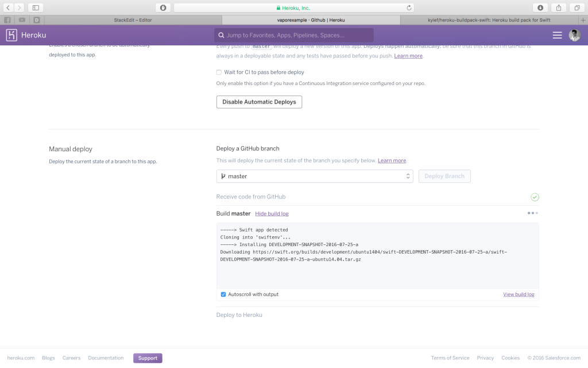Click the Deploy Branch button
The width and height of the screenshot is (588, 368).
(x=444, y=176)
